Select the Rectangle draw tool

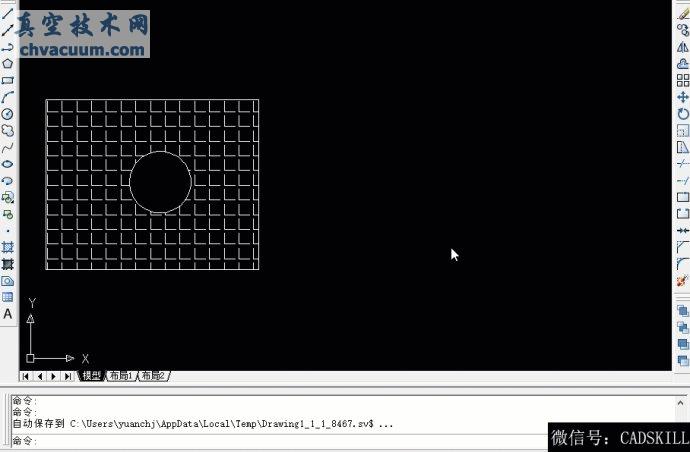point(8,80)
